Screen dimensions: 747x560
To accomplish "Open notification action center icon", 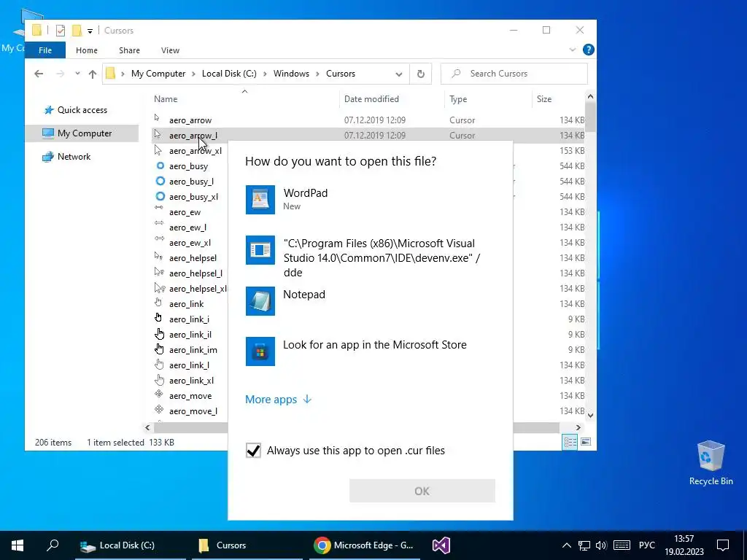I will click(723, 545).
